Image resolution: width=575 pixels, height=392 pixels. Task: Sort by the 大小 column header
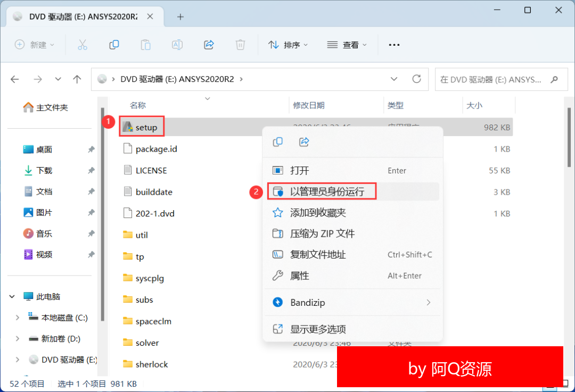point(474,105)
